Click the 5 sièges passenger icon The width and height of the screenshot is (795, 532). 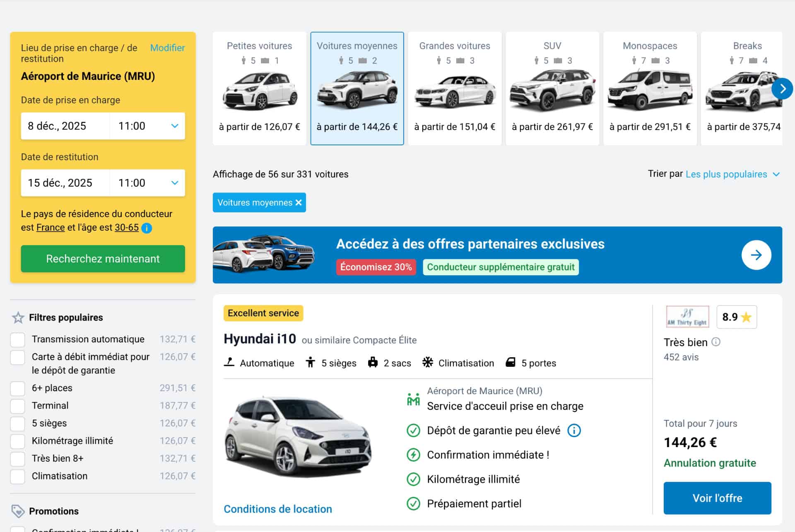click(x=311, y=363)
